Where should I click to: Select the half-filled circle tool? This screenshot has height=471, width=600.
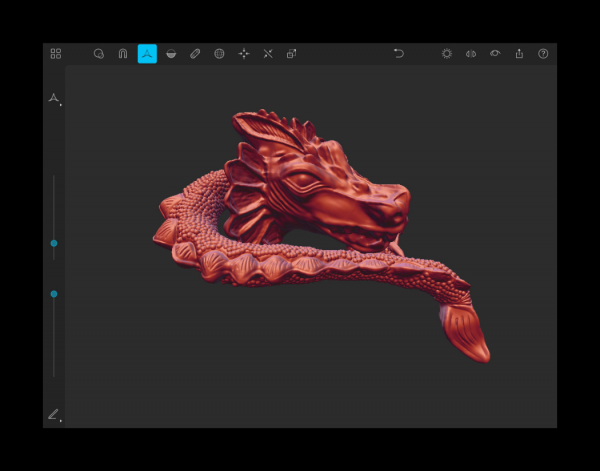(x=171, y=54)
